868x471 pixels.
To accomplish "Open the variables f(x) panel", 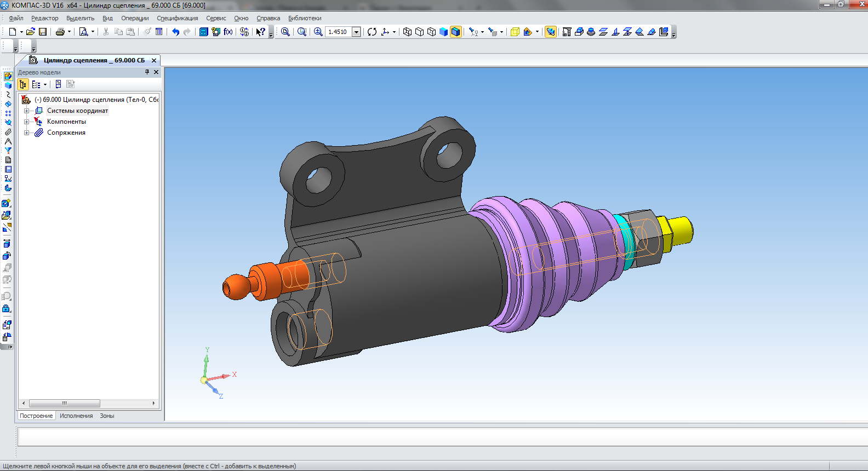I will [x=228, y=32].
